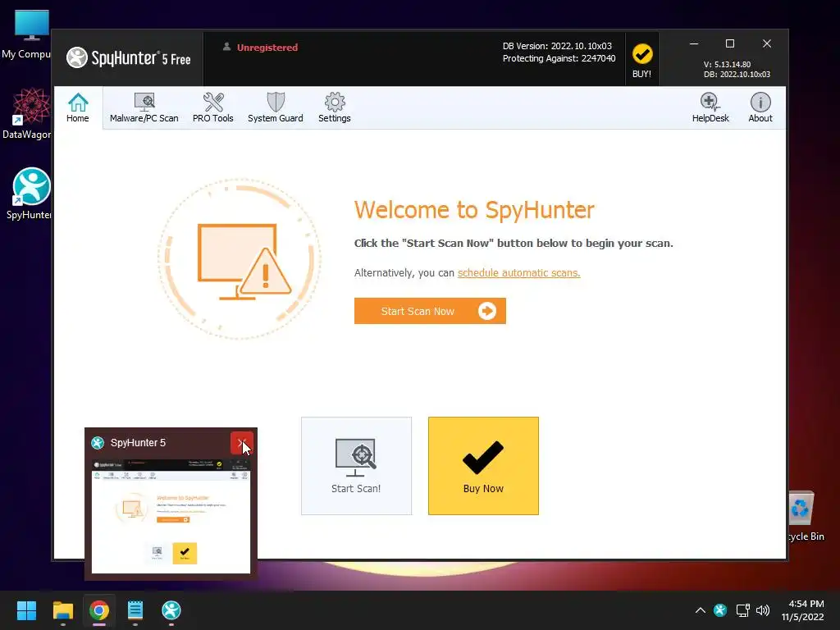
Task: Open the About section
Action: (x=760, y=107)
